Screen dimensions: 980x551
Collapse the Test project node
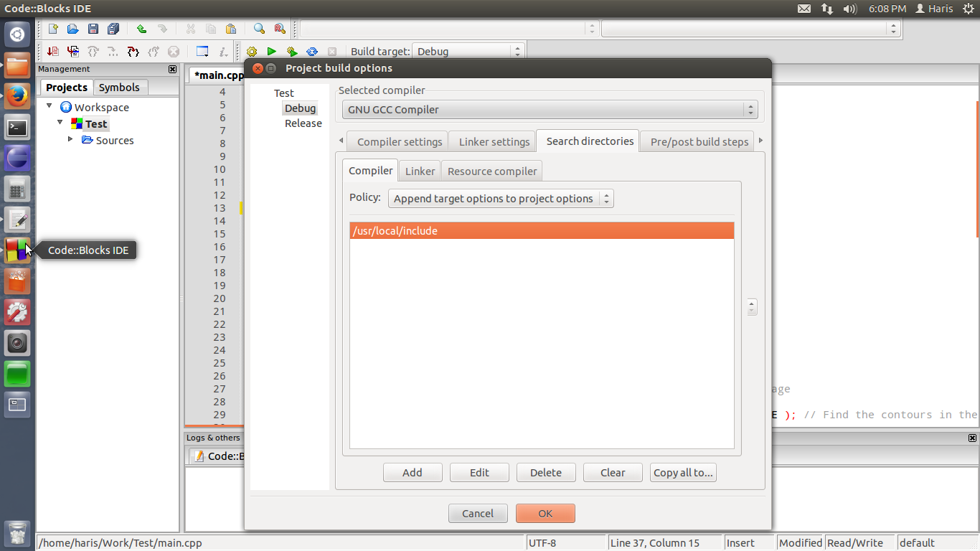(60, 123)
